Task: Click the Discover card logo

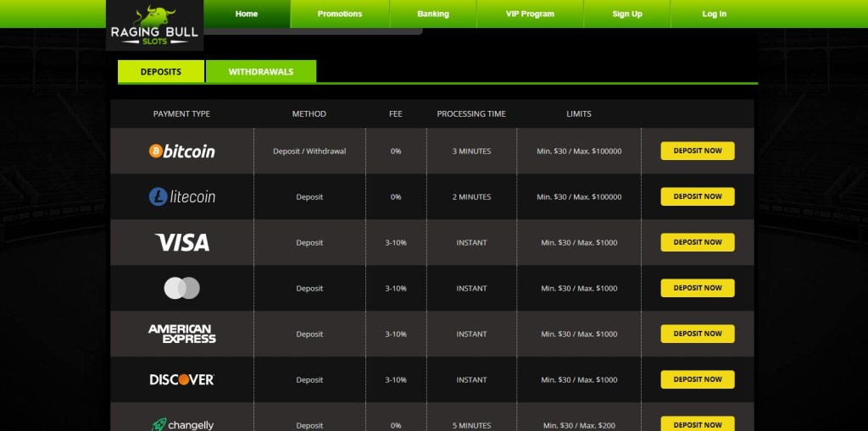Action: (x=181, y=379)
